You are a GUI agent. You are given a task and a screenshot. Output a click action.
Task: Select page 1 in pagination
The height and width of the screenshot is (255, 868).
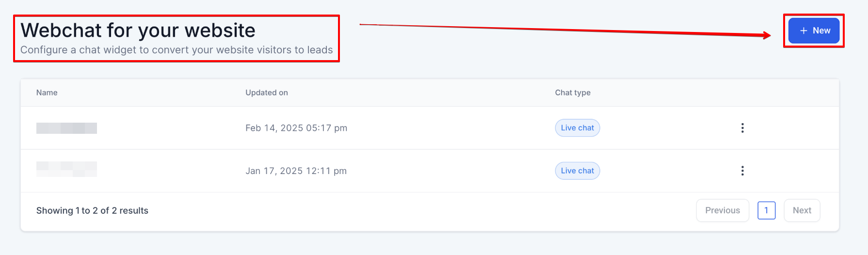pos(766,210)
